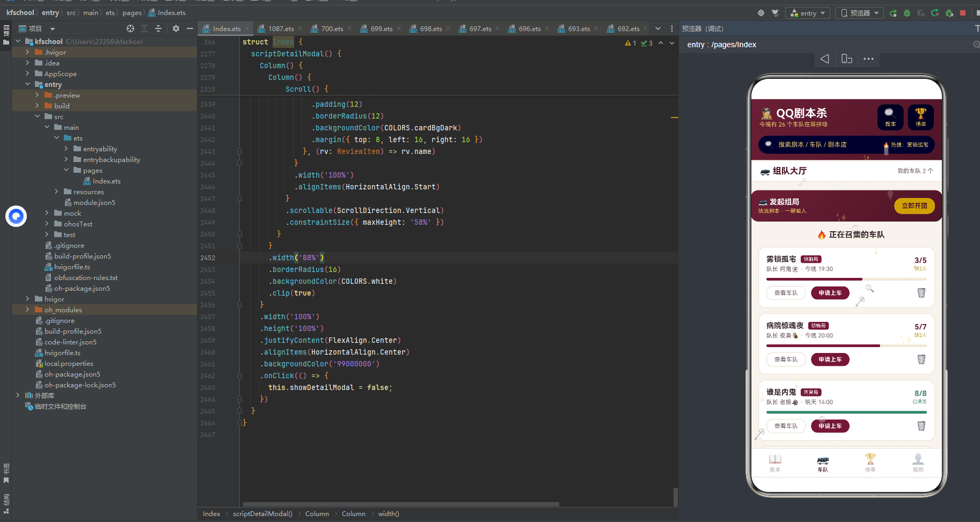Click 雾锁孤宅 progress bar
Viewport: 980px width, 522px height.
(846, 280)
